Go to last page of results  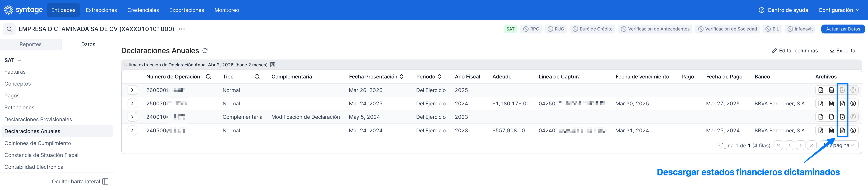[x=812, y=145]
